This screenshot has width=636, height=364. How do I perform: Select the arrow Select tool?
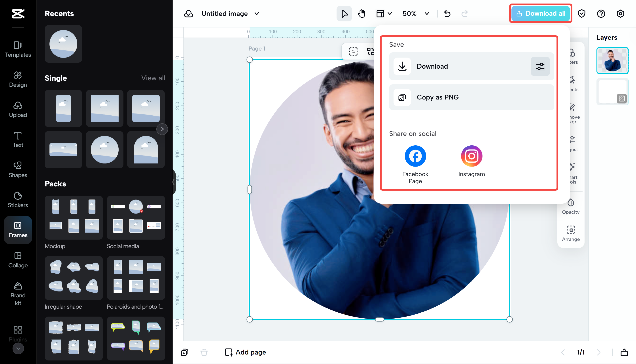344,13
